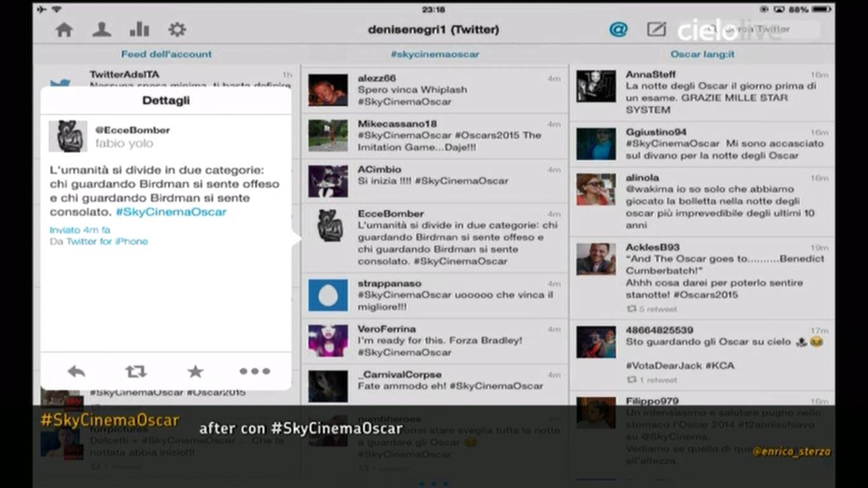Open VeroFerrina tweet 'Forza Bradley!'
The height and width of the screenshot is (488, 868).
pyautogui.click(x=435, y=341)
